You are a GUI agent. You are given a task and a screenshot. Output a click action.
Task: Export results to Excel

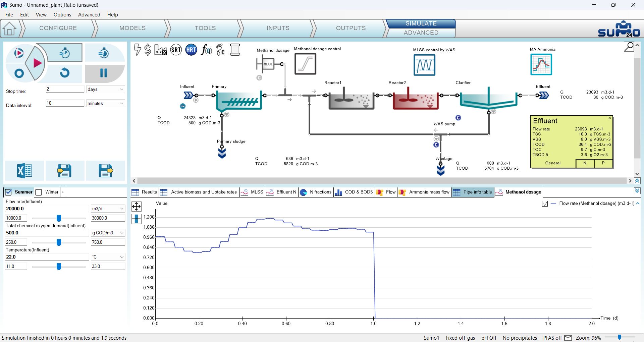24,171
